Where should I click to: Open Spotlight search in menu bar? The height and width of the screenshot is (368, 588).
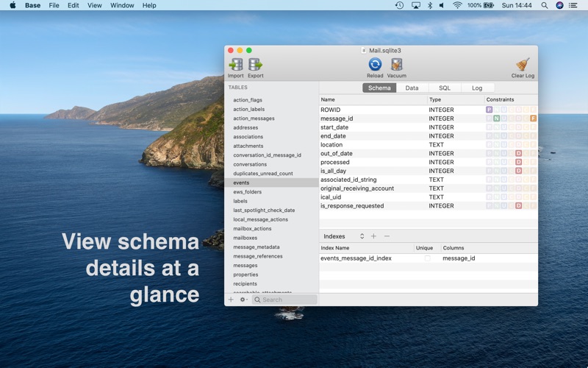click(x=544, y=5)
